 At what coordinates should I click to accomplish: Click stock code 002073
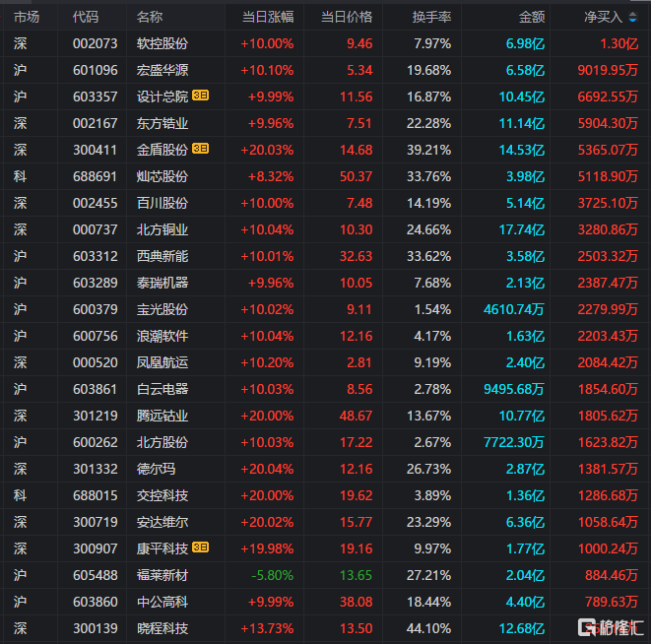point(96,43)
